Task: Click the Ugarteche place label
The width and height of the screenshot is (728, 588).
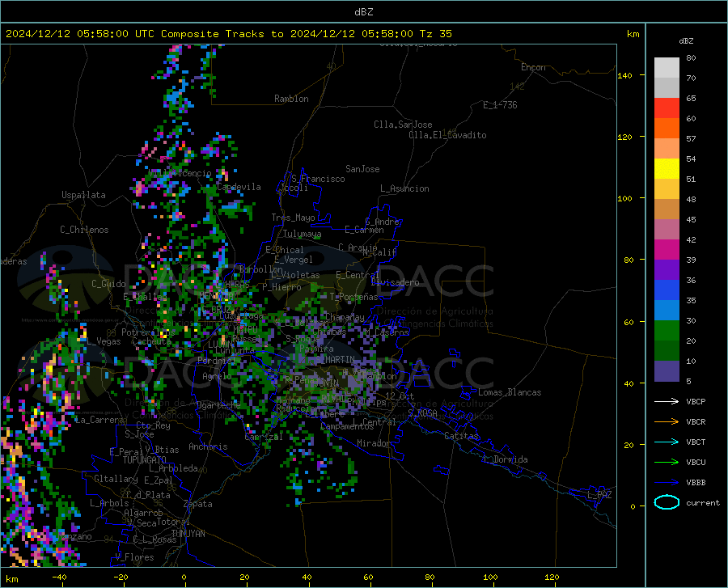Action: tap(218, 404)
